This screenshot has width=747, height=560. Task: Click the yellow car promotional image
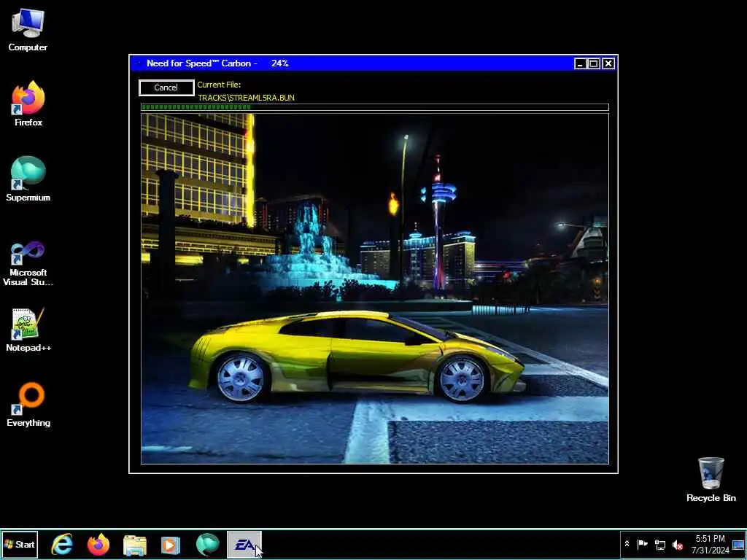(374, 289)
